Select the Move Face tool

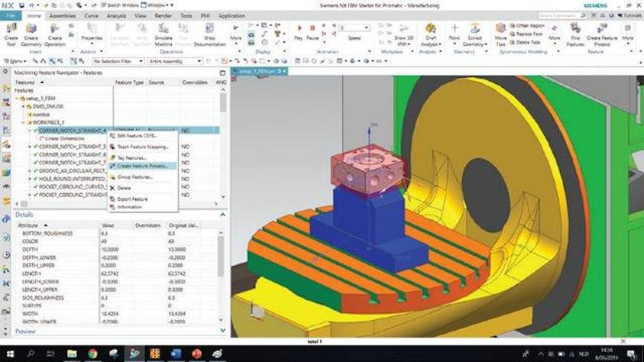(500, 34)
